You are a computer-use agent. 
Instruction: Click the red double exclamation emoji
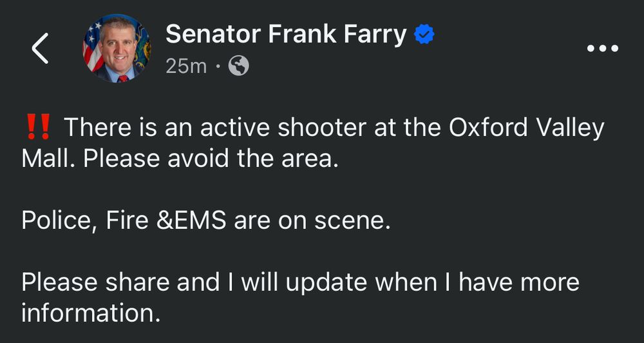tap(37, 126)
